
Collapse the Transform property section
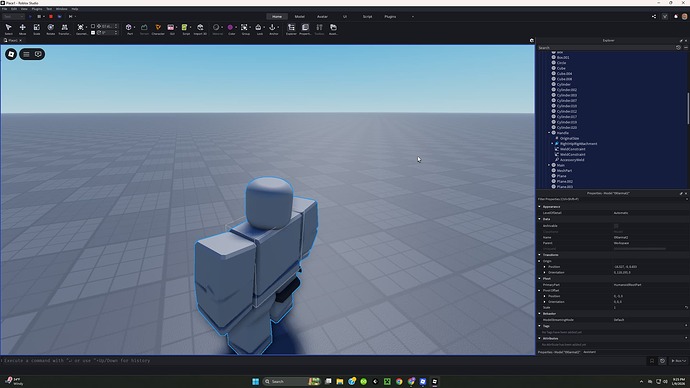(540, 255)
